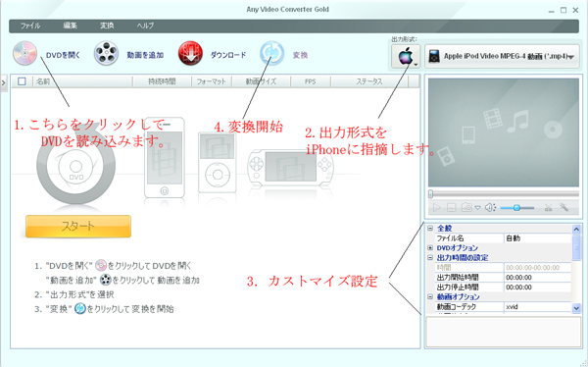Click the film reel icon in the instructions
Image resolution: width=588 pixels, height=367 pixels.
(106, 280)
